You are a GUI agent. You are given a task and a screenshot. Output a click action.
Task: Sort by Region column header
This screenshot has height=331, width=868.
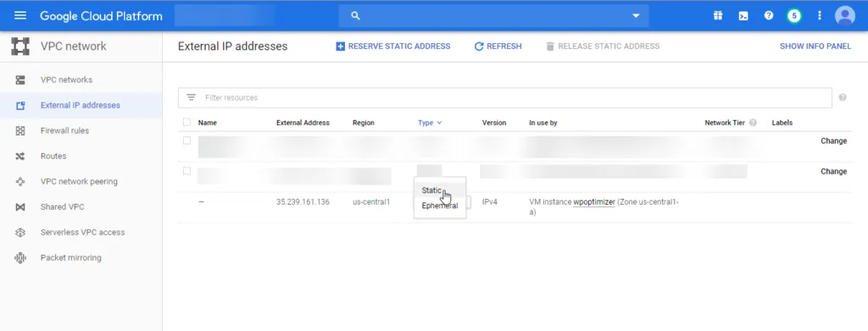click(363, 123)
